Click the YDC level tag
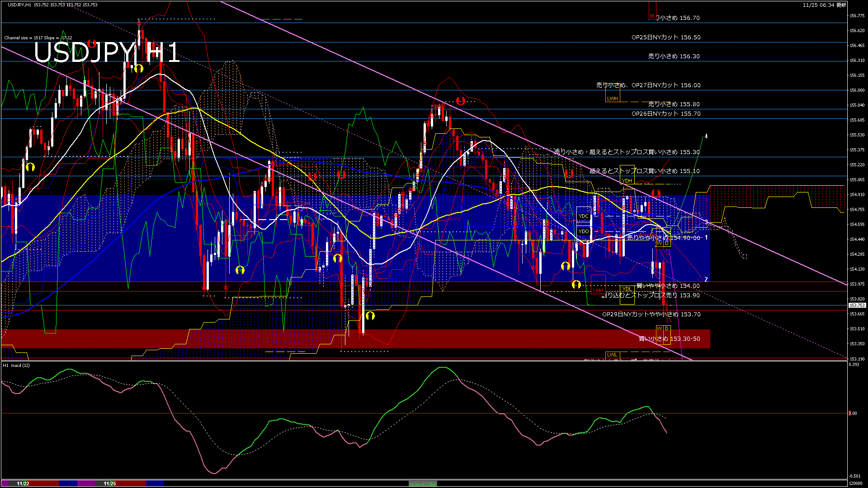Viewport: 868px width, 488px height. [x=583, y=216]
